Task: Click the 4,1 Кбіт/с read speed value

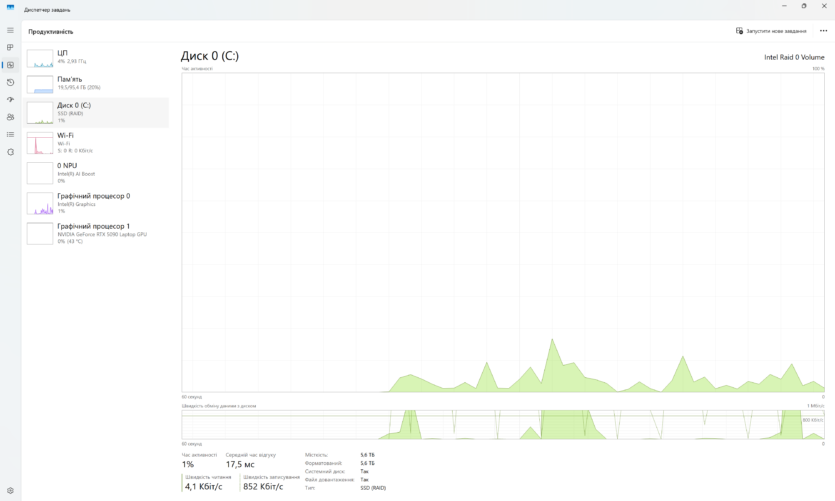Action: pyautogui.click(x=203, y=486)
